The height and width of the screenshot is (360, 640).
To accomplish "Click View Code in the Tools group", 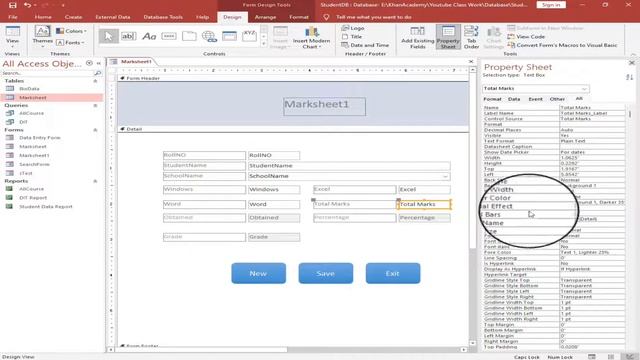I will [526, 37].
